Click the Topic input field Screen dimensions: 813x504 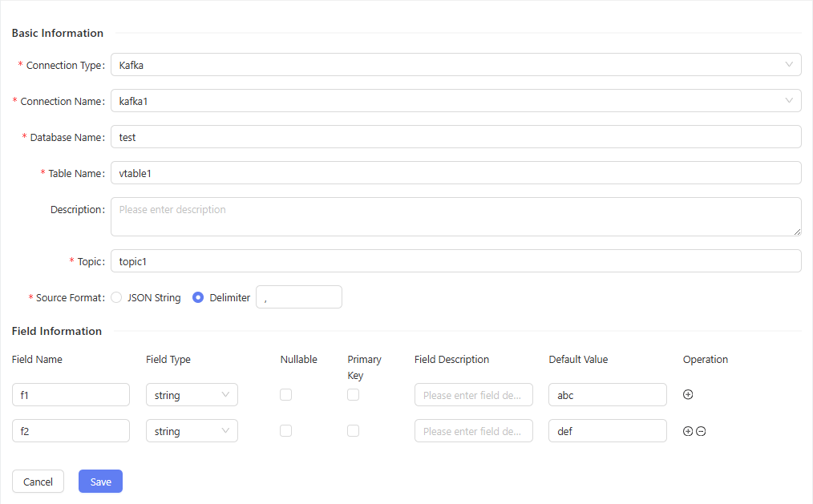455,261
